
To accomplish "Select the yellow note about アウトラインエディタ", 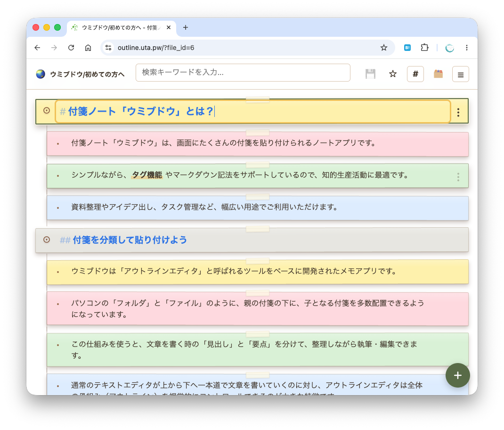I will point(258,272).
